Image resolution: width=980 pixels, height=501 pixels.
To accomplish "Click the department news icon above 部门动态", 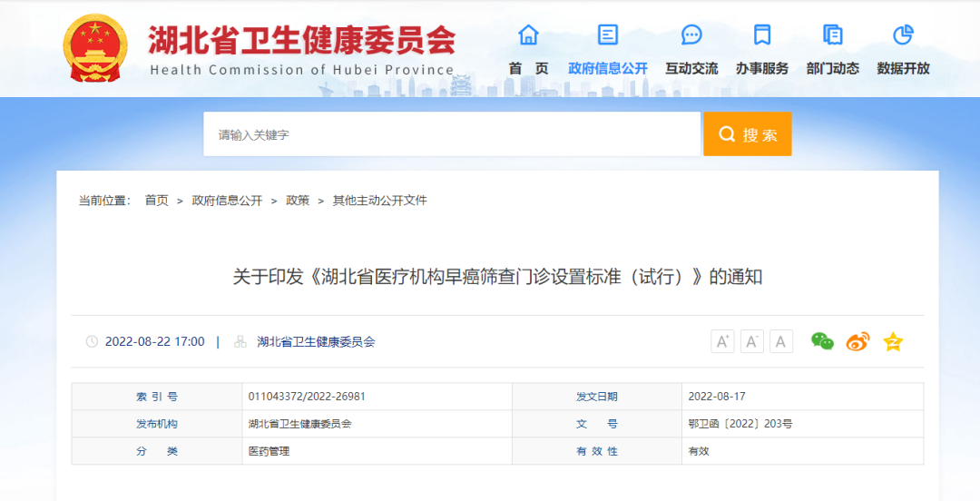I will click(x=832, y=34).
